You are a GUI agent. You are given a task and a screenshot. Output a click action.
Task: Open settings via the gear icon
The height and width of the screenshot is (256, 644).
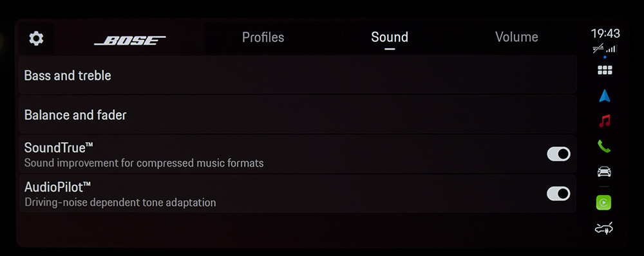36,39
